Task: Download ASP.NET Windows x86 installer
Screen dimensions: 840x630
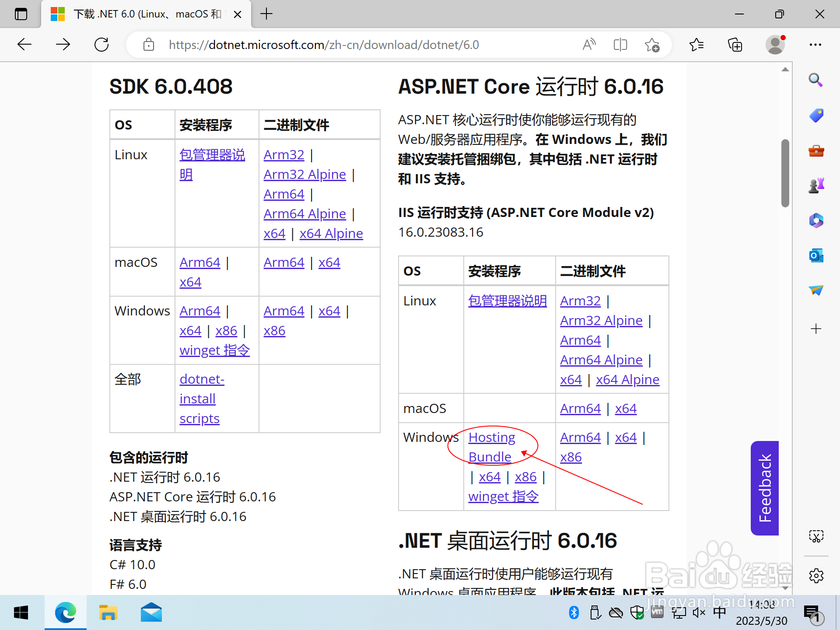Action: (x=525, y=477)
